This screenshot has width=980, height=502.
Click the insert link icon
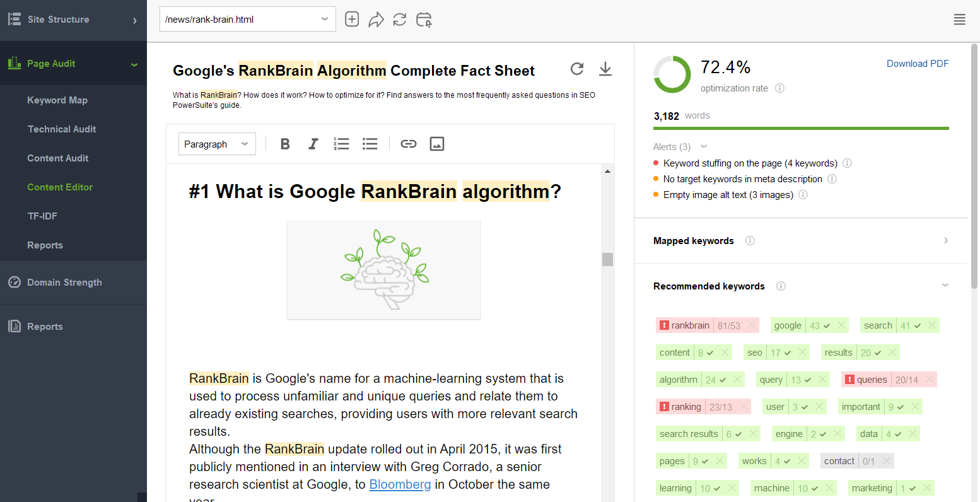(409, 144)
